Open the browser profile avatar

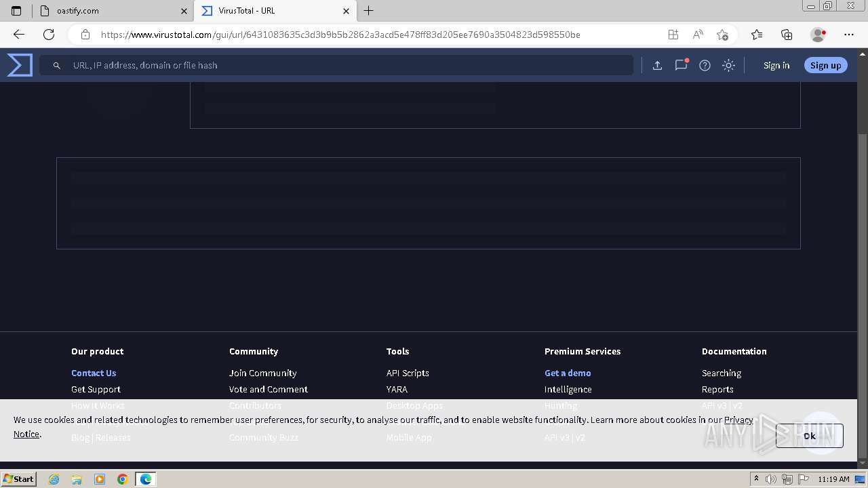tap(818, 35)
